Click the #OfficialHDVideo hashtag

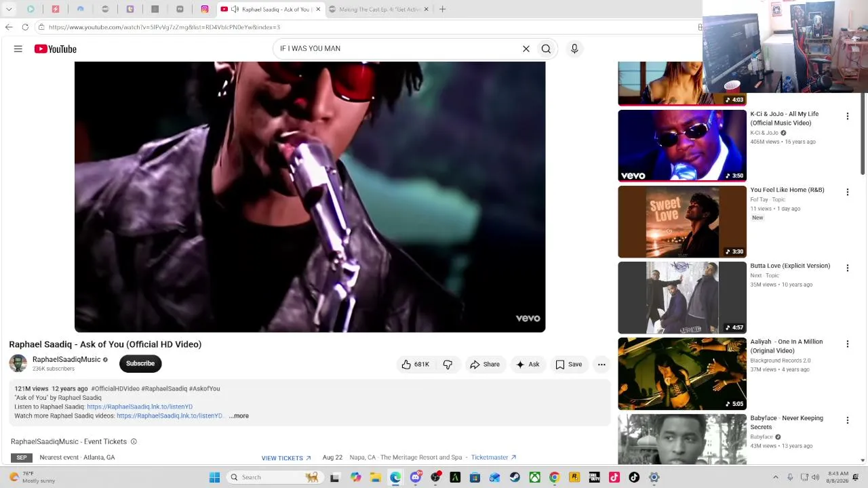coord(115,389)
